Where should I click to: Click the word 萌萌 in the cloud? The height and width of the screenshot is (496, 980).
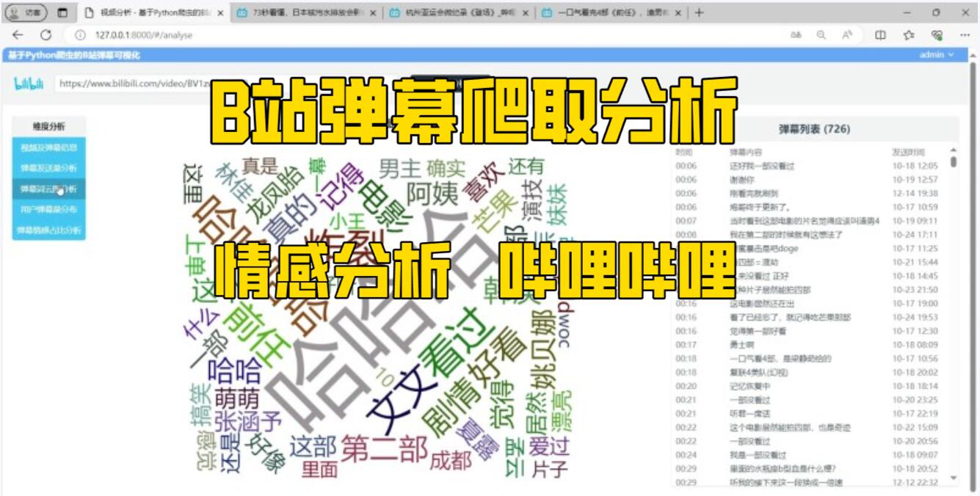[237, 399]
